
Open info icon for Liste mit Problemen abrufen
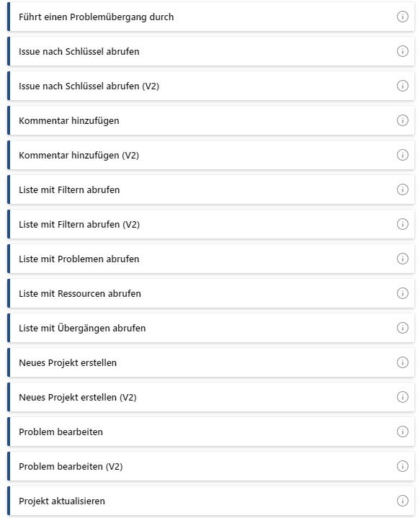402,259
